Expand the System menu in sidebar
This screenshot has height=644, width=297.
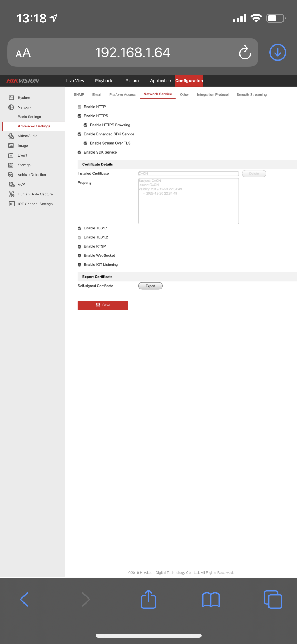24,98
